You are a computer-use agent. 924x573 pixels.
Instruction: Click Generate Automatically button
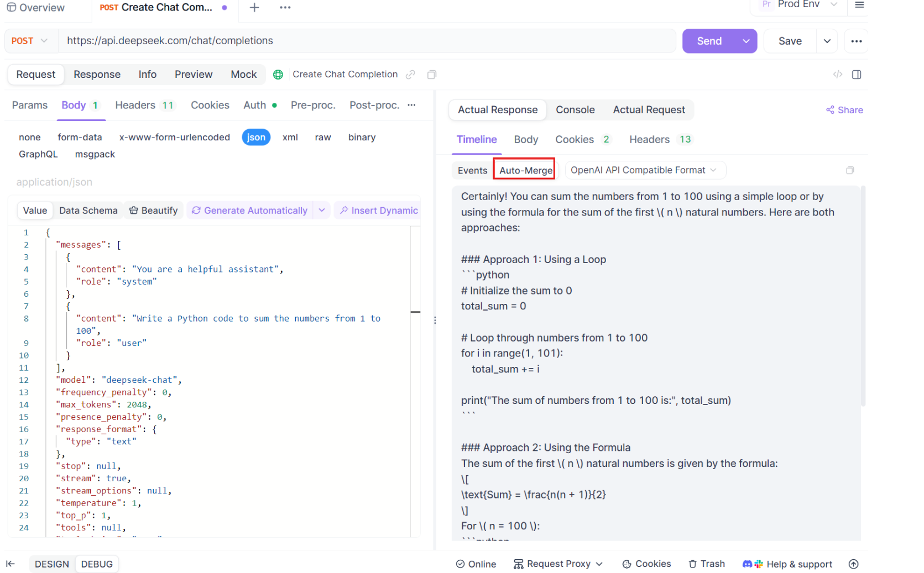249,211
